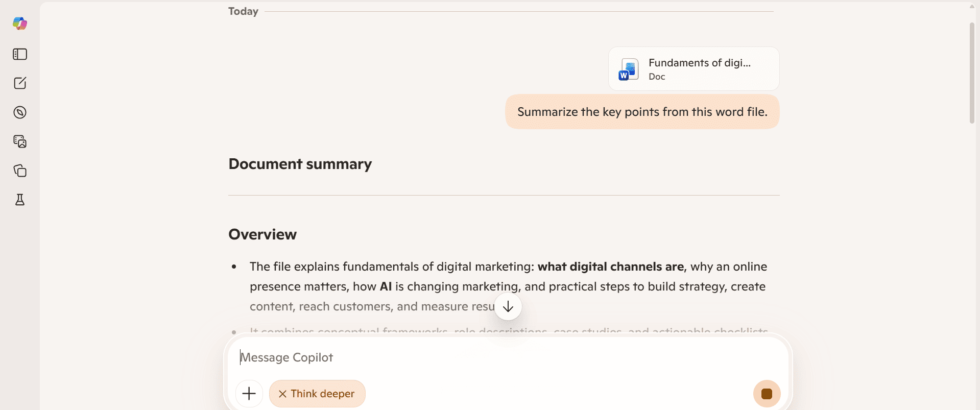
Task: Open the image library icon
Action: tap(20, 141)
